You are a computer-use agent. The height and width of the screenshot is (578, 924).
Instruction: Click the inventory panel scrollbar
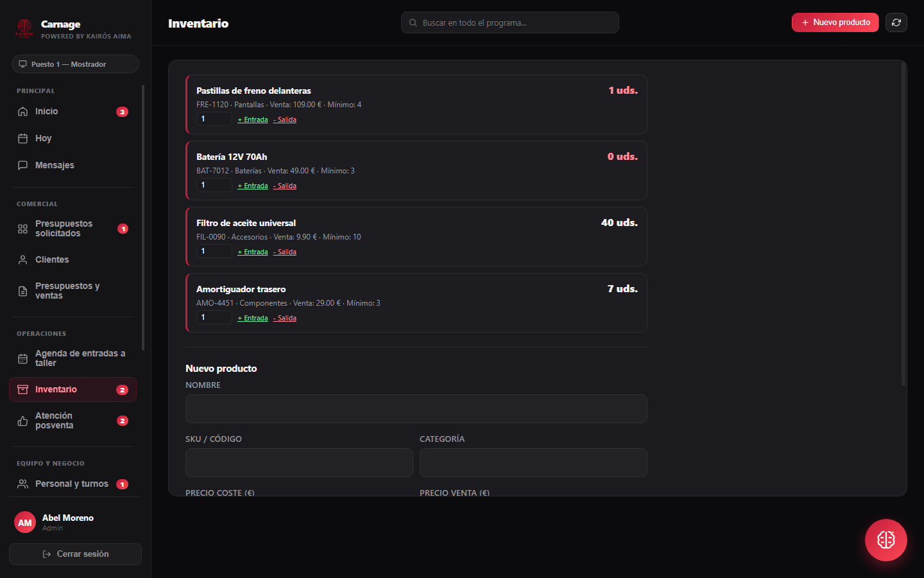[x=903, y=225]
